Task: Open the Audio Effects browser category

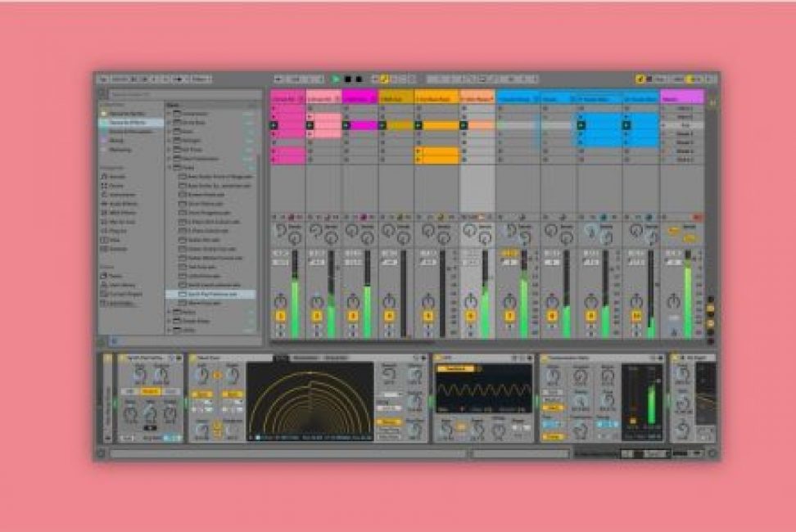Action: pyautogui.click(x=123, y=204)
